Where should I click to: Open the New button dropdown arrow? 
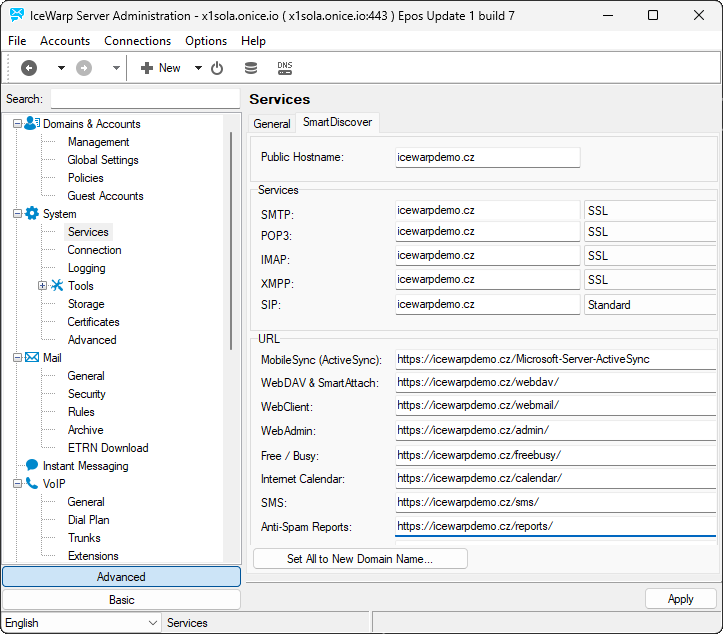[x=198, y=68]
